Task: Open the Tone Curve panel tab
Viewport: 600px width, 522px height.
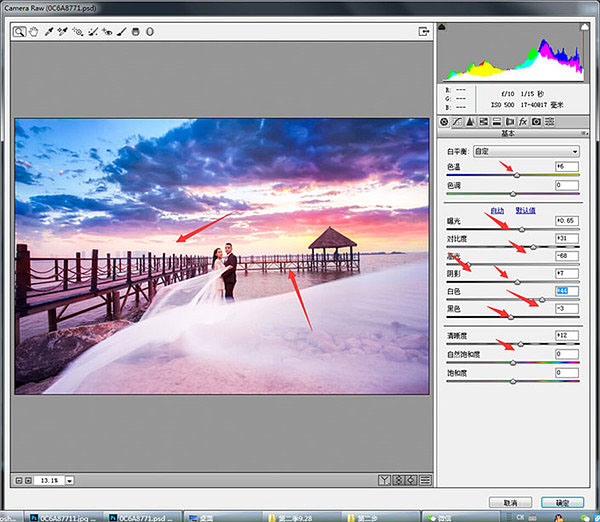Action: [458, 122]
